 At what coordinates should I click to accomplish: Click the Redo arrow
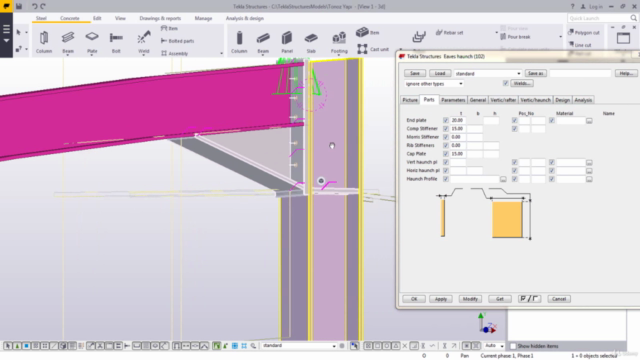43,6
